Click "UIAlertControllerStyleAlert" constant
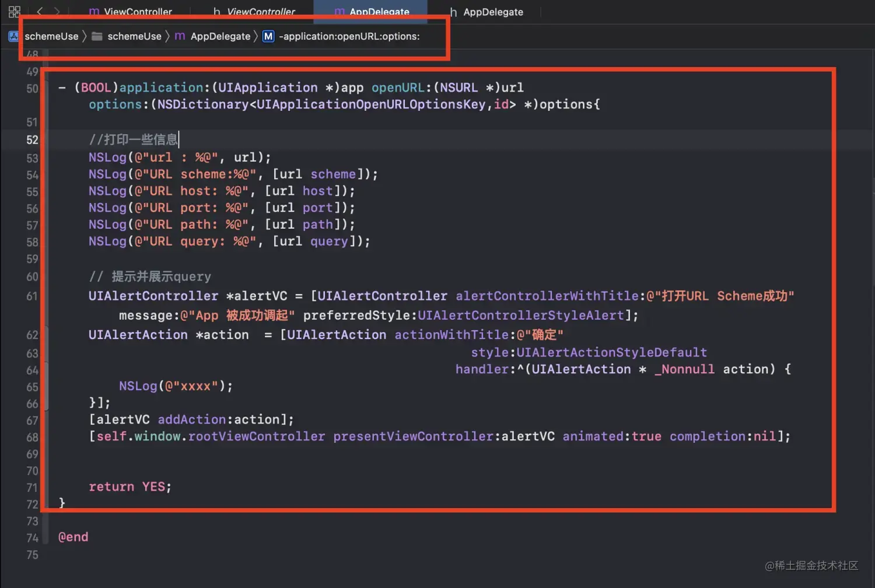This screenshot has height=588, width=875. click(521, 316)
